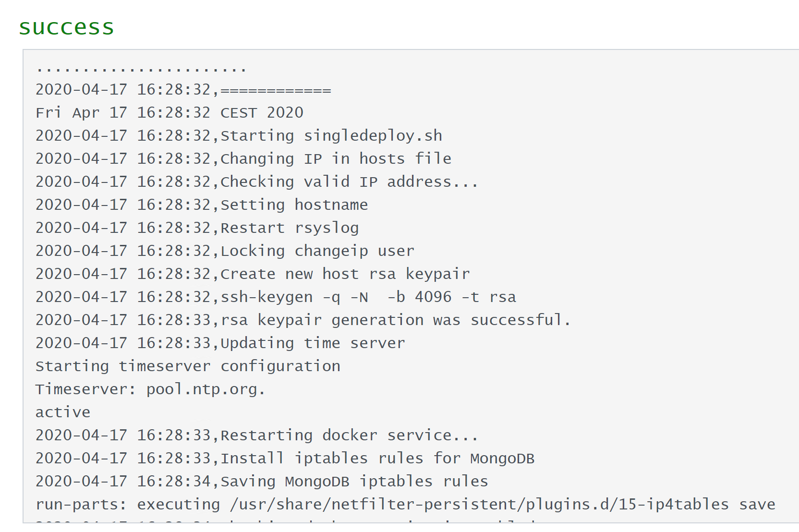The height and width of the screenshot is (532, 799).
Task: Click the 'Starting timeserver configuration' line
Action: click(188, 366)
